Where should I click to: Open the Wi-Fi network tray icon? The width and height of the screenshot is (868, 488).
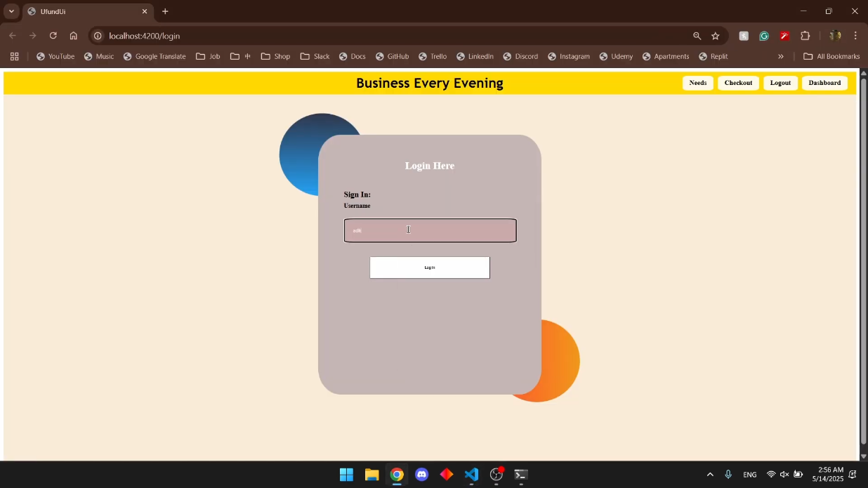click(x=771, y=475)
